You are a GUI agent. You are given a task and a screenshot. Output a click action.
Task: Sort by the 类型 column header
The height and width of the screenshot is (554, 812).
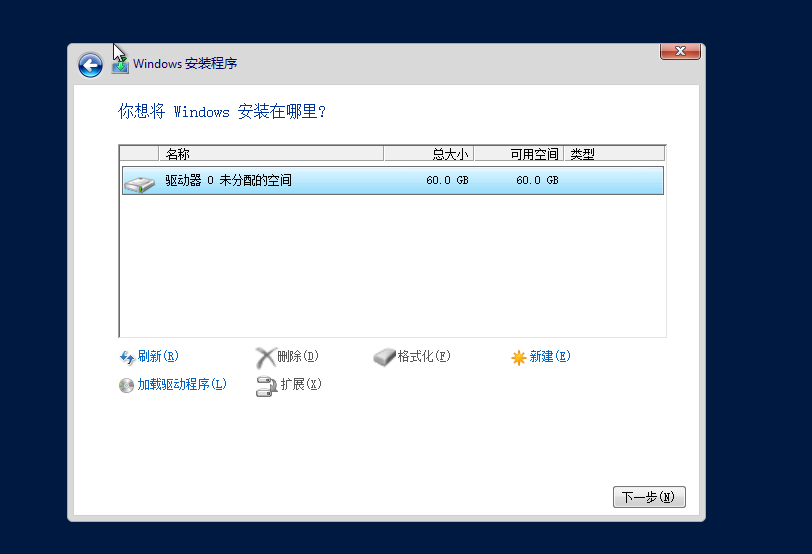pyautogui.click(x=614, y=154)
